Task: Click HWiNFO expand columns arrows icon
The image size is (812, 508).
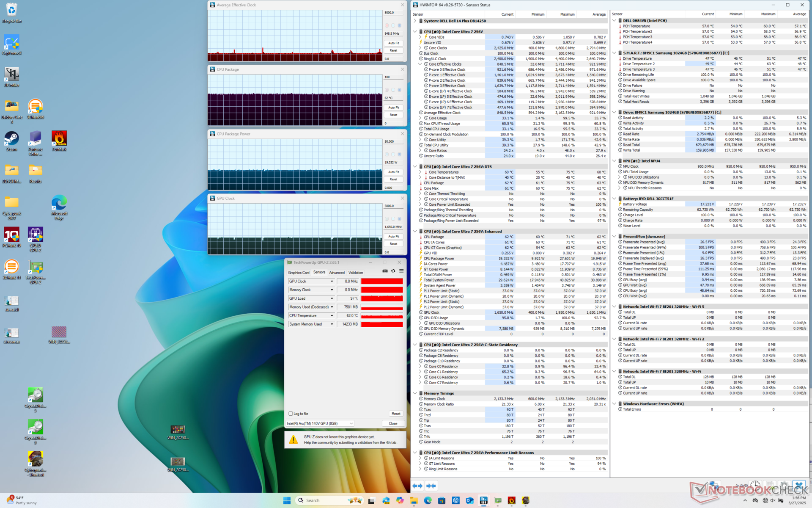Action: (x=417, y=486)
